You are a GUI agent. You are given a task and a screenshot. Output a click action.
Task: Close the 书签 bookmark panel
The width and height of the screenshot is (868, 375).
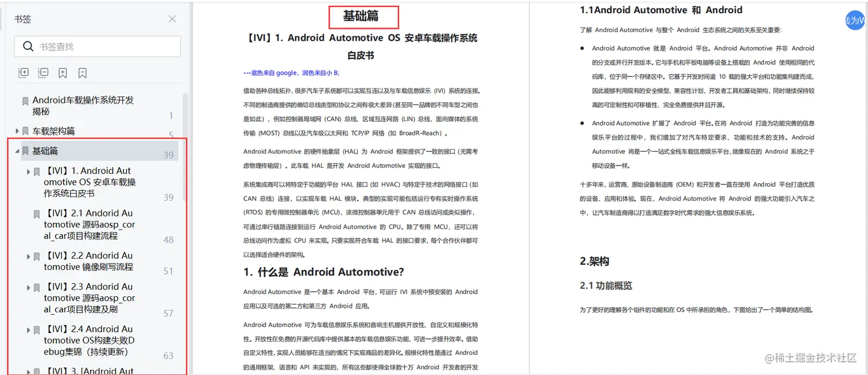(x=172, y=19)
